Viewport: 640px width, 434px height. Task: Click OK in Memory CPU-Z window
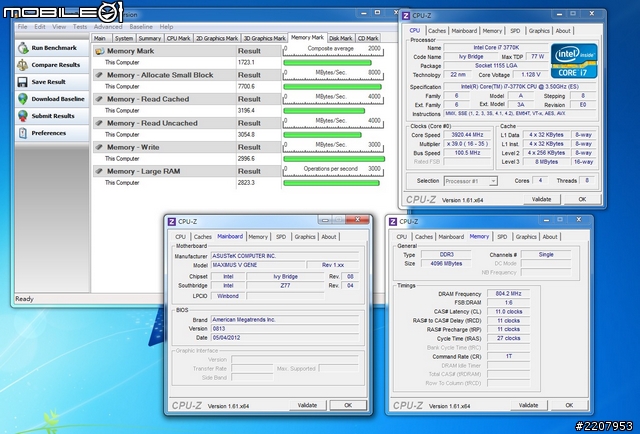click(x=569, y=405)
